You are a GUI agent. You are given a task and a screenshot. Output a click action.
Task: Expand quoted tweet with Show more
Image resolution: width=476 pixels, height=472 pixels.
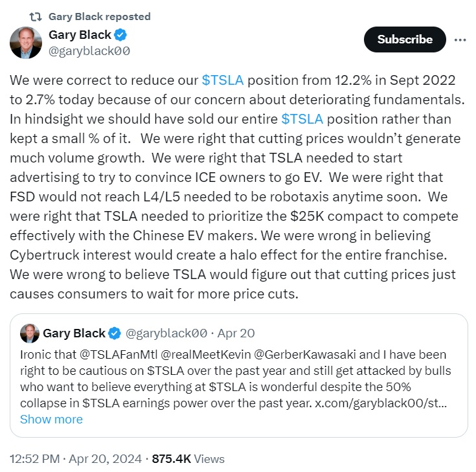[x=51, y=419]
